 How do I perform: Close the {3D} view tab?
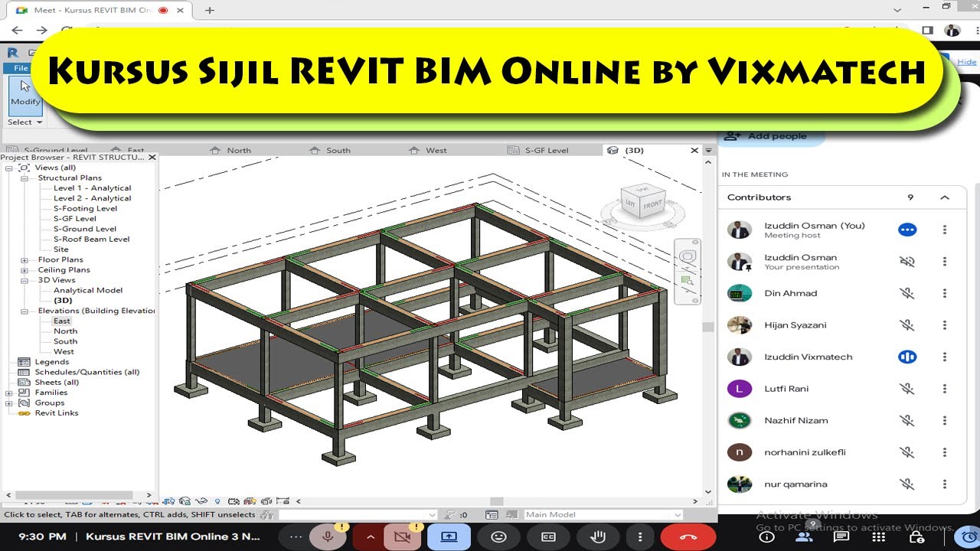[x=694, y=150]
